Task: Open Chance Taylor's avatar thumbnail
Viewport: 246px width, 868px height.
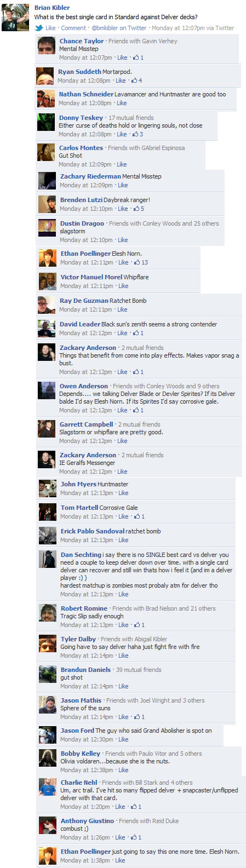Action: (x=46, y=45)
